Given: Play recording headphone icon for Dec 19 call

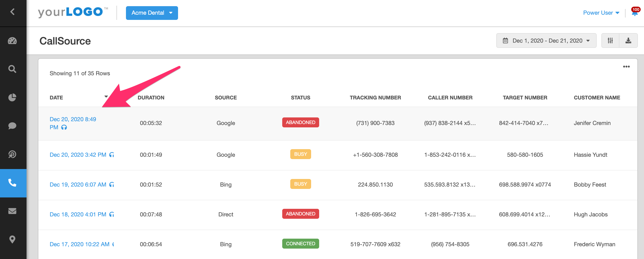Looking at the screenshot, I should pyautogui.click(x=112, y=184).
